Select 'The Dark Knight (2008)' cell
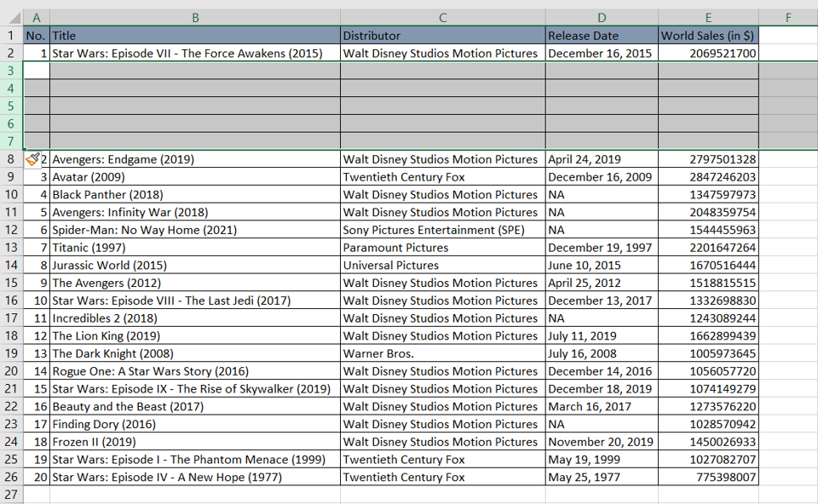Image resolution: width=818 pixels, height=504 pixels. click(x=195, y=353)
